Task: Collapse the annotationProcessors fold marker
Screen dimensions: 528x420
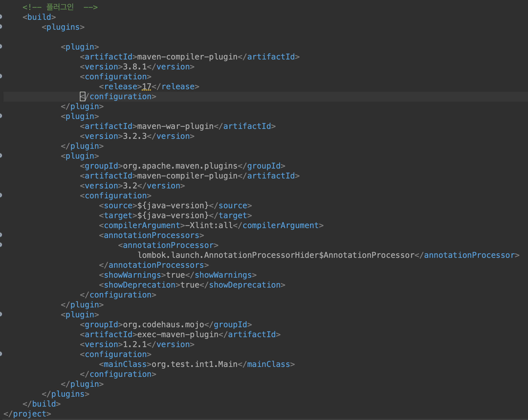Action: [1, 235]
